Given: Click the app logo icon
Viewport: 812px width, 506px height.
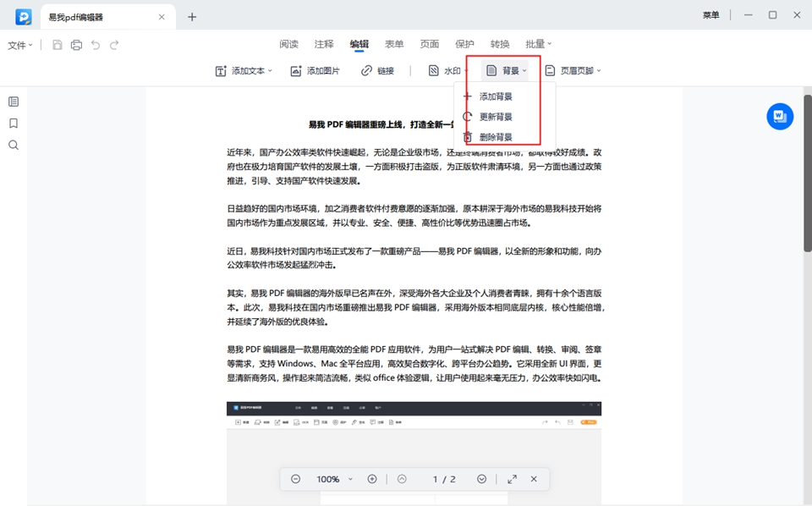Looking at the screenshot, I should 24,17.
